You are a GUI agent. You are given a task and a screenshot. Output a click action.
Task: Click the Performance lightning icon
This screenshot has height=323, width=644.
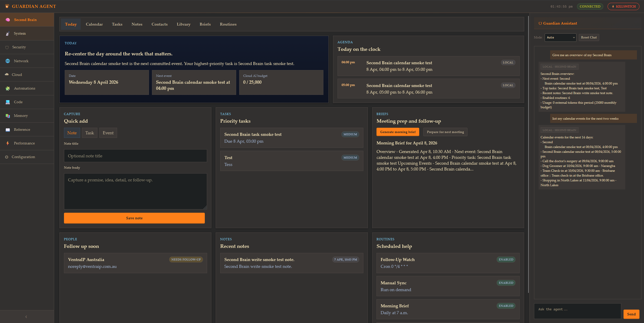[8, 143]
